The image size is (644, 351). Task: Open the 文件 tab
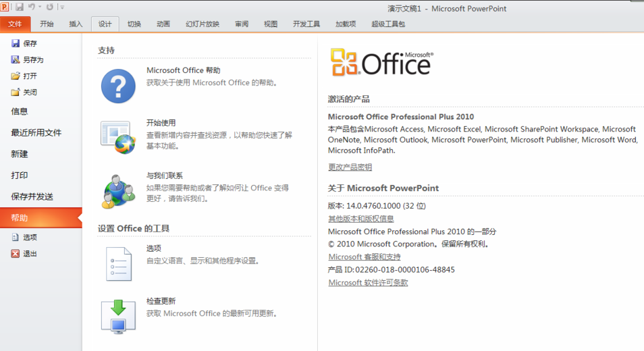tap(16, 24)
